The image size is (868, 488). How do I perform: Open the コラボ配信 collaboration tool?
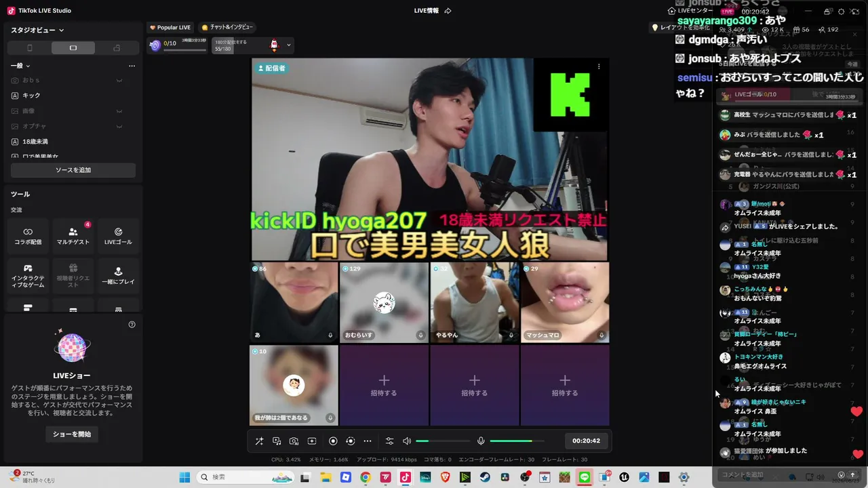(28, 236)
